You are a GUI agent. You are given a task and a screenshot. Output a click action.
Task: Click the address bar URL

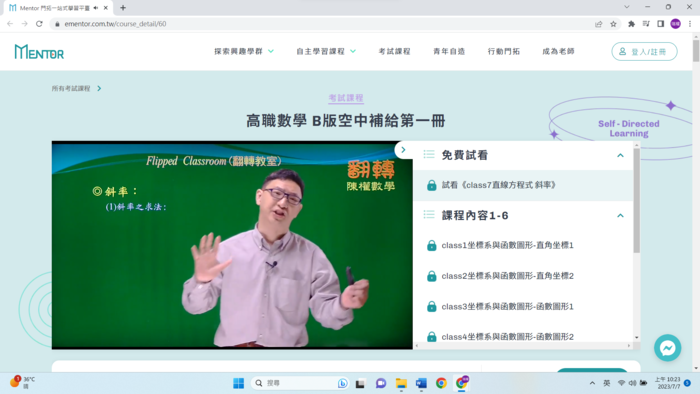coord(115,24)
